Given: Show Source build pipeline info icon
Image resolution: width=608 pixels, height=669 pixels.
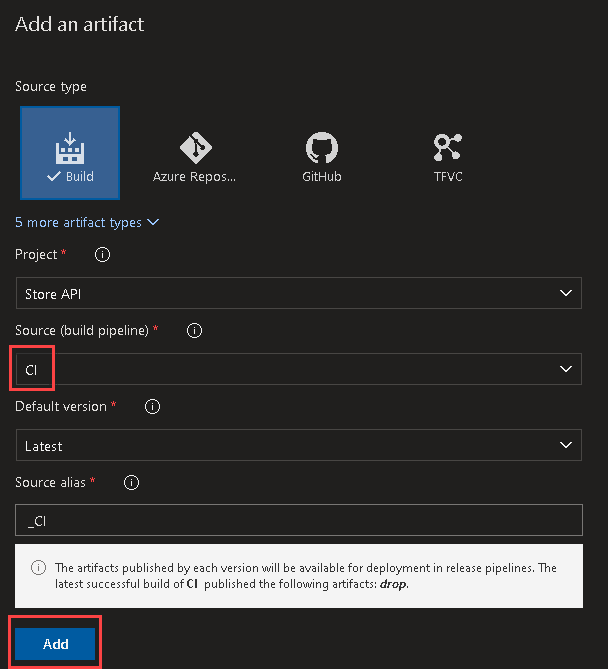Looking at the screenshot, I should pyautogui.click(x=195, y=331).
